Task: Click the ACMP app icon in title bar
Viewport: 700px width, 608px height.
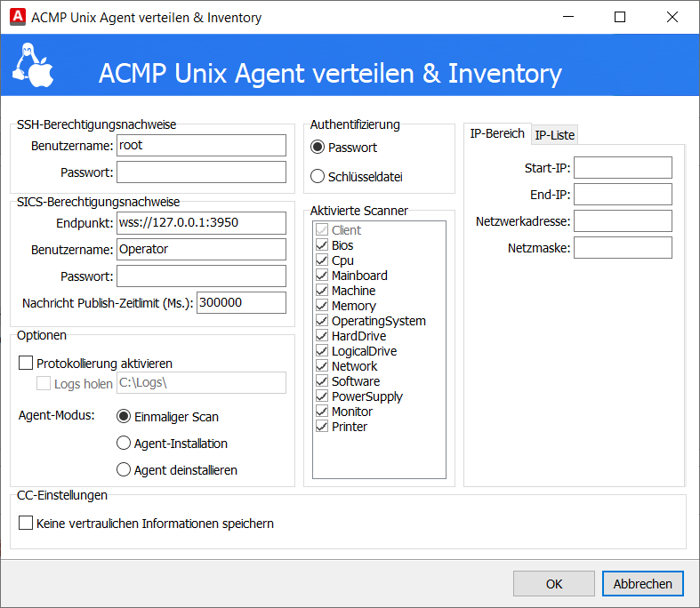Action: [x=18, y=17]
